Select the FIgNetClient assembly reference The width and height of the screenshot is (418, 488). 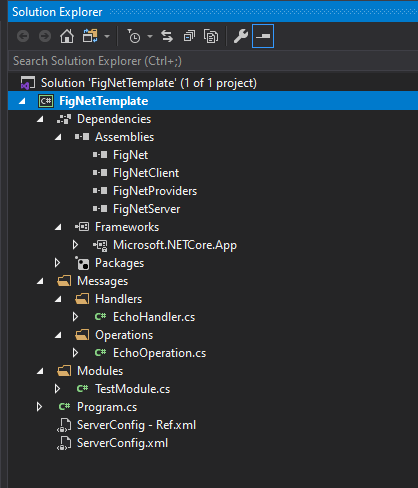[146, 173]
